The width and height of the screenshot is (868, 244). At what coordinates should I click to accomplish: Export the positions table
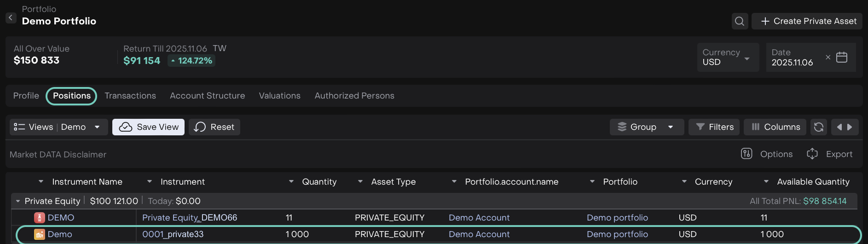coord(830,154)
